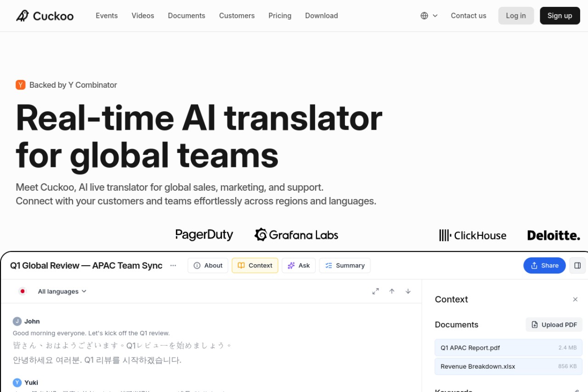Expand the transcript with the fullscreen arrows icon

pos(376,291)
